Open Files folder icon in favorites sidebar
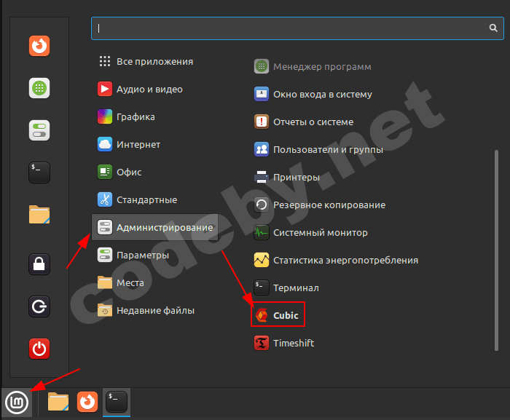This screenshot has width=510, height=420. (x=39, y=215)
